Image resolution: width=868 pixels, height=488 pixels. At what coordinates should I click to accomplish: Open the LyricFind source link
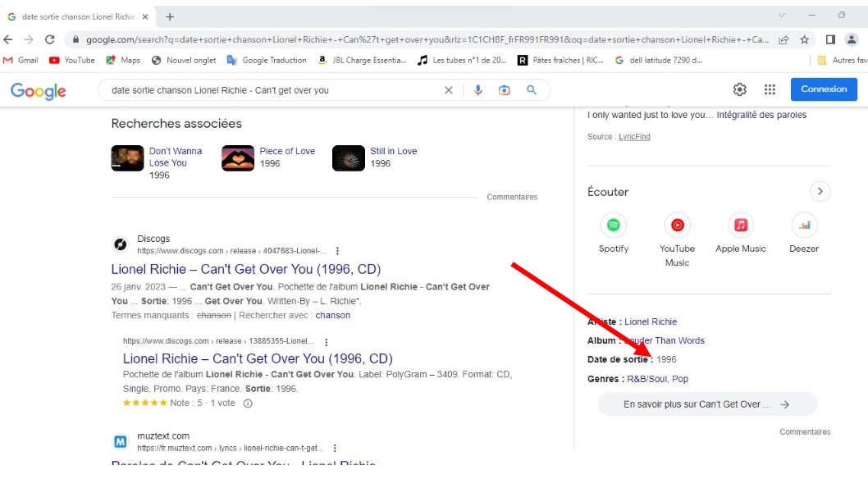634,137
